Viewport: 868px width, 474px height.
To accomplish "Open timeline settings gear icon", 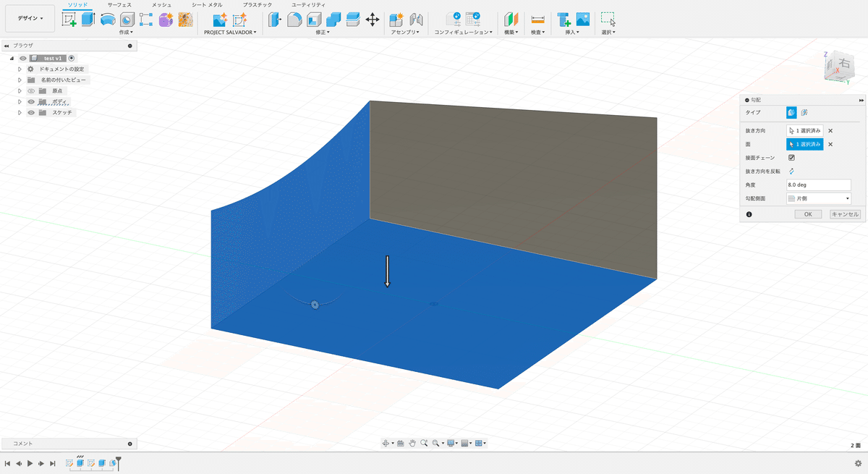I will [x=858, y=463].
